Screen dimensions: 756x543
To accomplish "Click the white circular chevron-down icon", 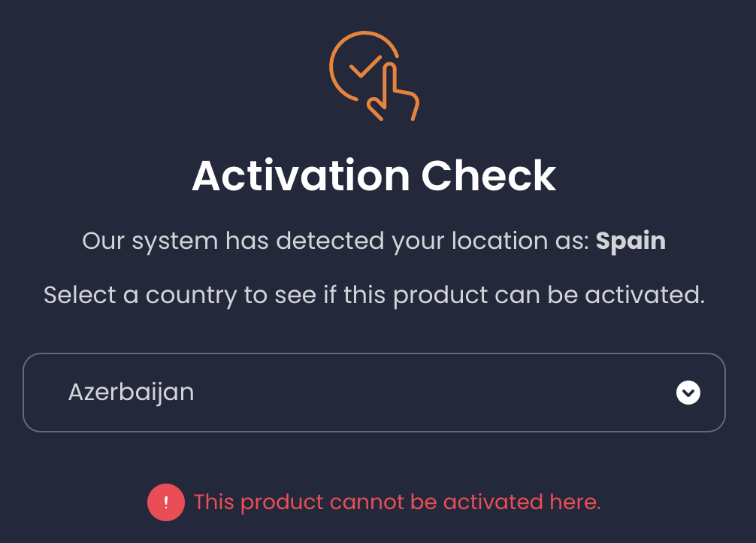I will pyautogui.click(x=688, y=393).
